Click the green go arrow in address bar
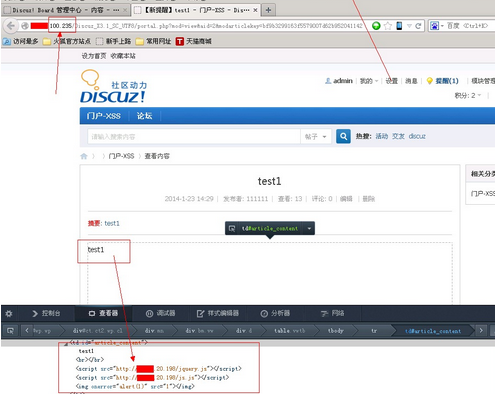The width and height of the screenshot is (495, 394). (x=376, y=26)
